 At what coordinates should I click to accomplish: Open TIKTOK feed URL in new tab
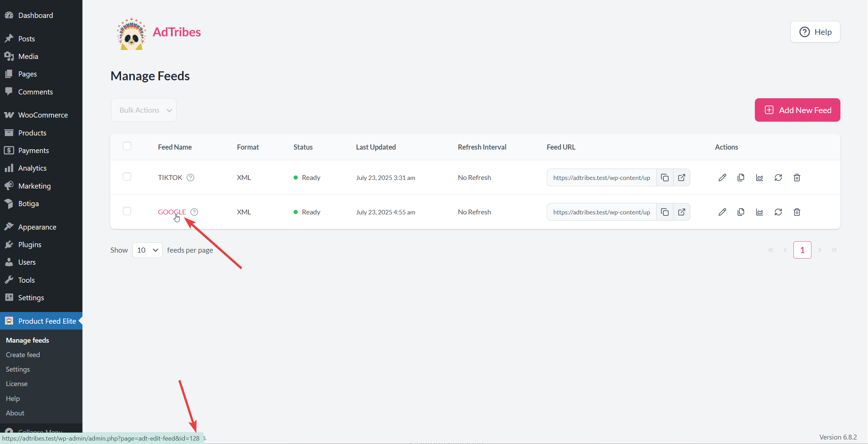[681, 178]
